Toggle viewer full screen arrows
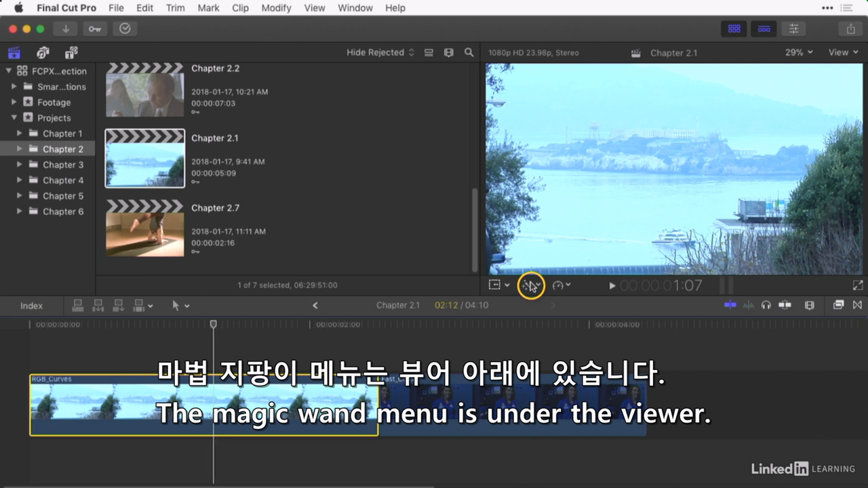The height and width of the screenshot is (488, 868). click(x=858, y=285)
